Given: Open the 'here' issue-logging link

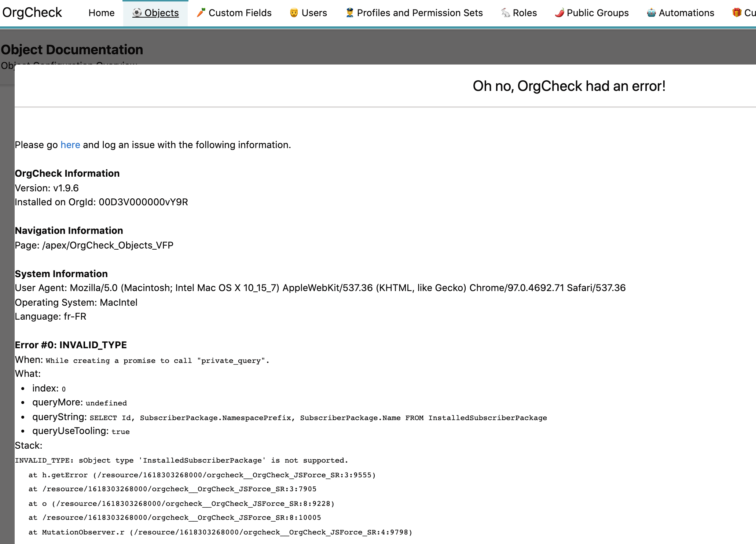Looking at the screenshot, I should point(70,145).
